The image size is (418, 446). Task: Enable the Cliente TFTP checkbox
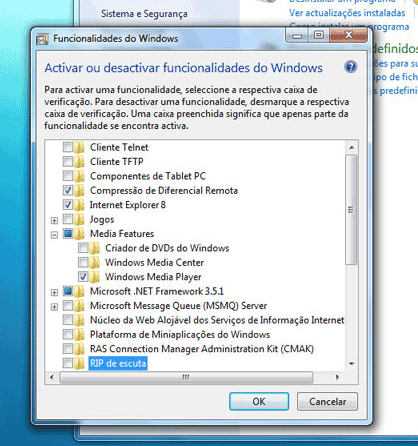[x=68, y=162]
